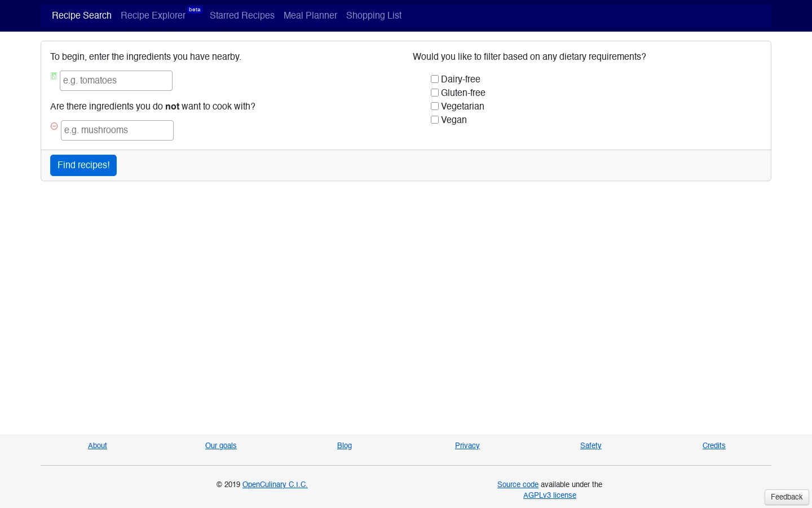This screenshot has width=812, height=508.
Task: Click the 'do not want to cook with' prompt
Action: pos(153,106)
